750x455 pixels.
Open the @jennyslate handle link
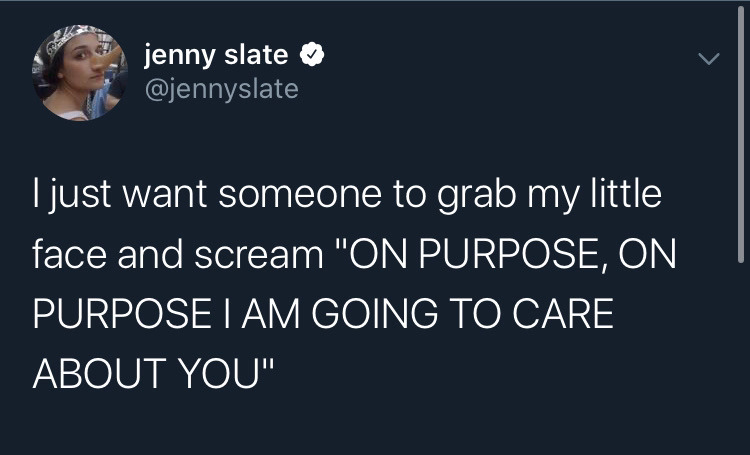click(x=221, y=89)
